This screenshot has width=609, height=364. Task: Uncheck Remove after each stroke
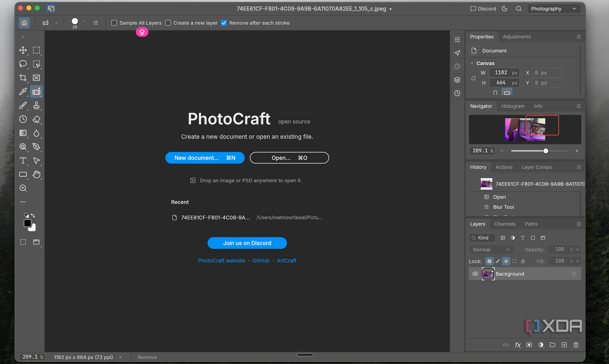pos(224,23)
